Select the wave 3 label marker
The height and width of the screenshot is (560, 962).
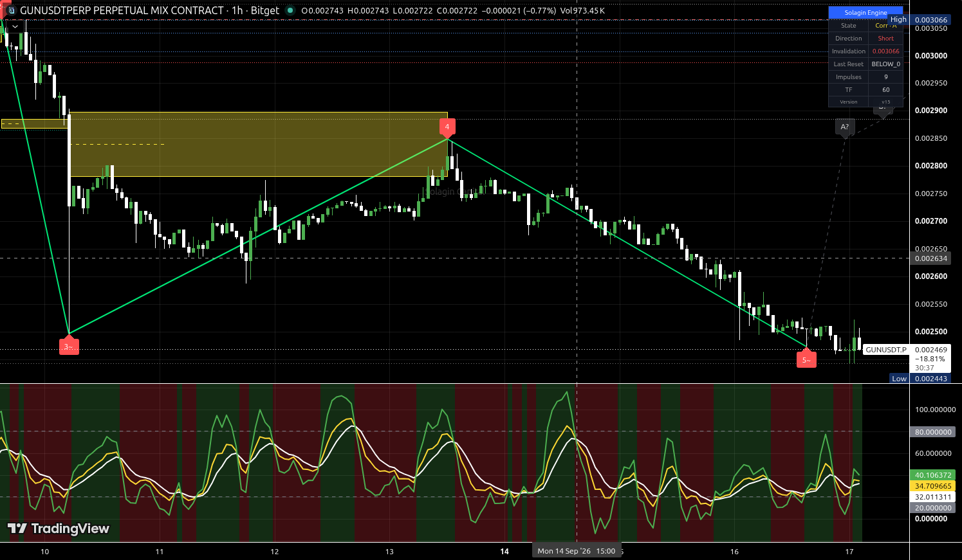tap(69, 345)
